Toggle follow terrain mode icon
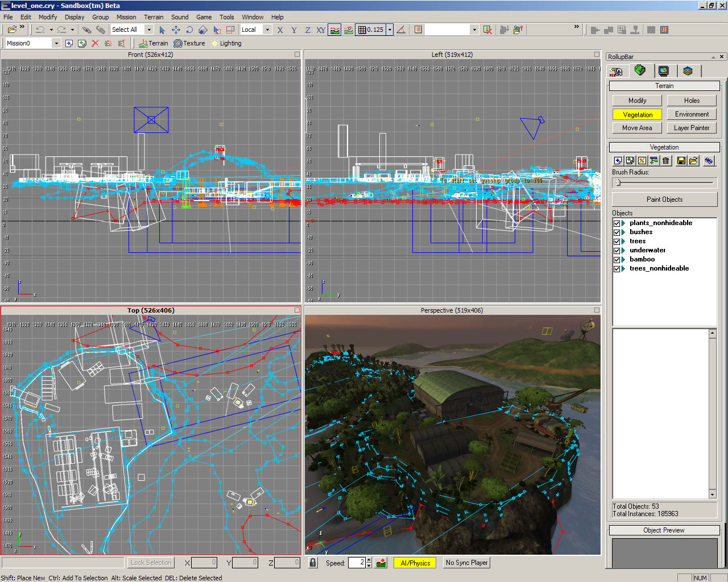The height and width of the screenshot is (582, 728). pos(335,30)
